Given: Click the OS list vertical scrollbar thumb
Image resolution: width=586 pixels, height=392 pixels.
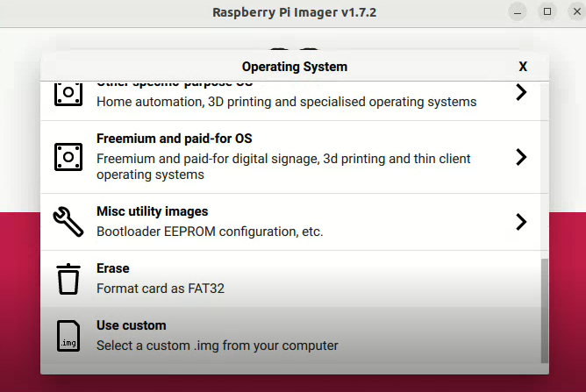Looking at the screenshot, I should (x=545, y=310).
